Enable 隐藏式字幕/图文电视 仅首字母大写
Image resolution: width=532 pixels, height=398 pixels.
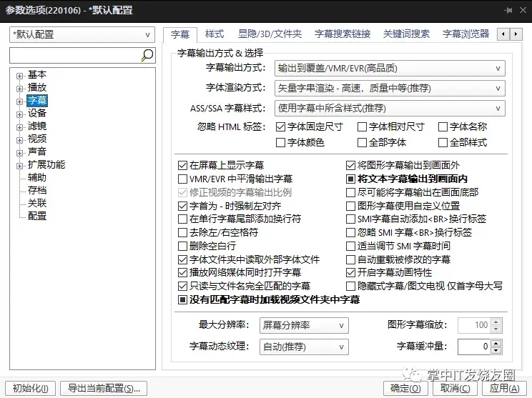pyautogui.click(x=350, y=286)
